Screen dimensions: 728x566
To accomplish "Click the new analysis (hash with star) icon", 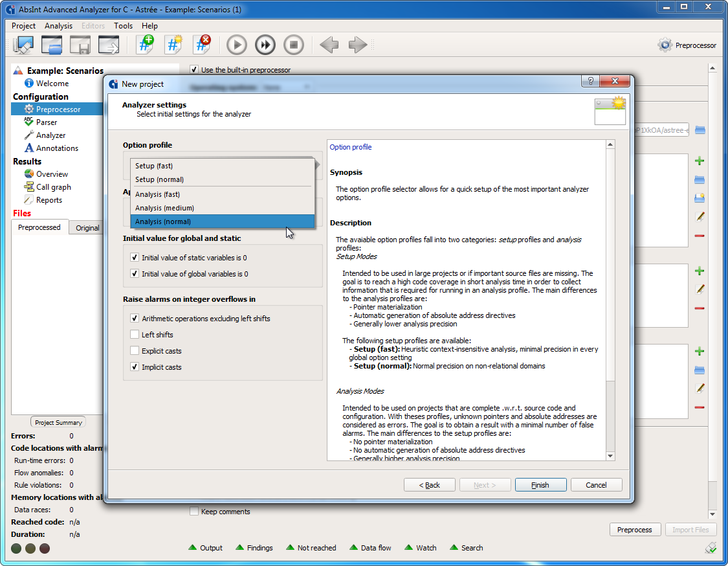I will click(173, 45).
